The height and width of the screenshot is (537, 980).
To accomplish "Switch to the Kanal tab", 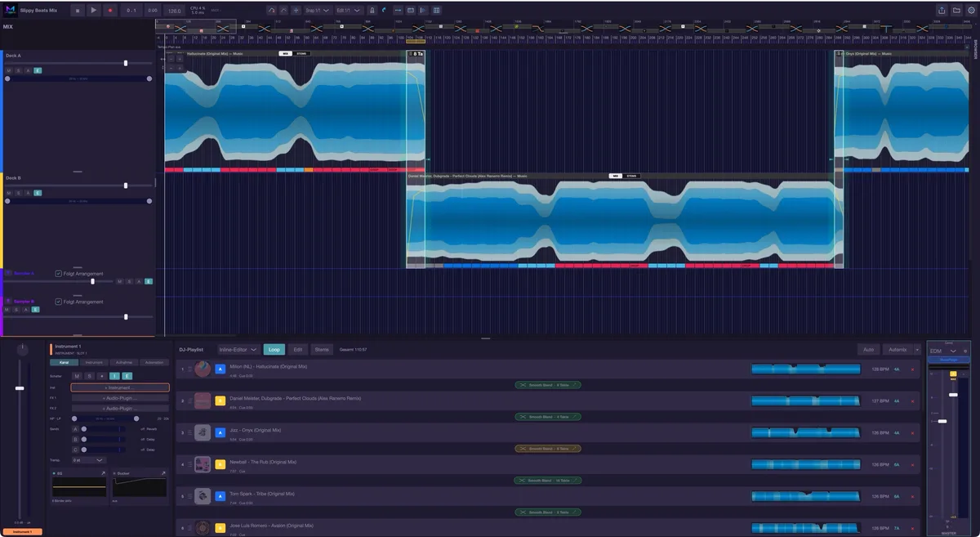I will 63,362.
